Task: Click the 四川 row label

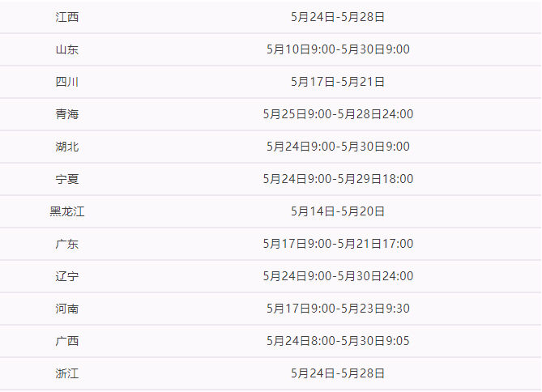Action: [x=67, y=82]
